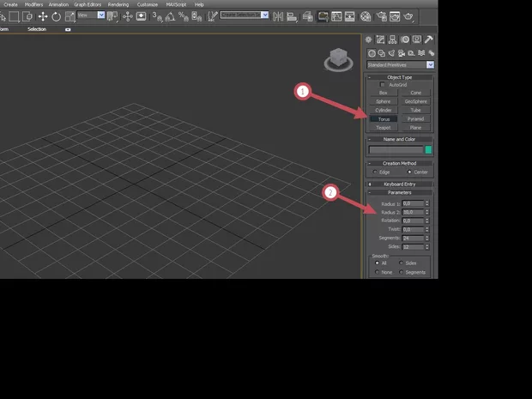Viewport: 532px width, 399px height.
Task: Click the green object color swatch
Action: click(428, 149)
